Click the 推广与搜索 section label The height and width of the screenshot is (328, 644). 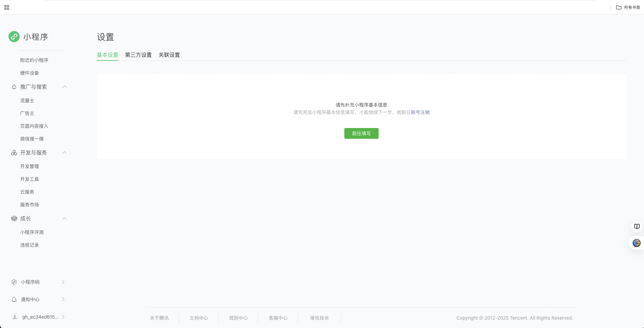coord(34,87)
